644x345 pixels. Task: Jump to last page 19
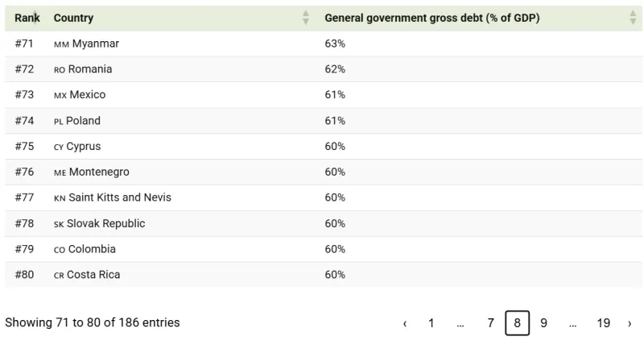tap(603, 323)
